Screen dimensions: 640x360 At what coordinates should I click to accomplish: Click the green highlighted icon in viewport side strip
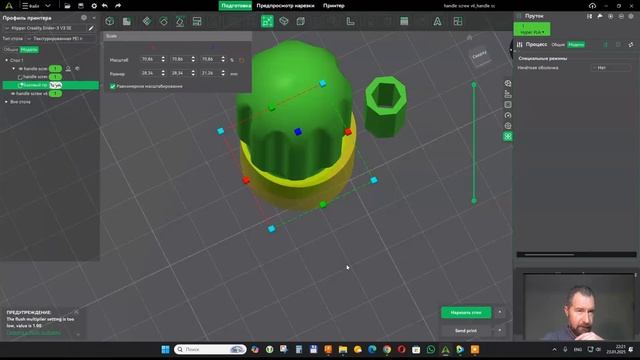click(508, 136)
